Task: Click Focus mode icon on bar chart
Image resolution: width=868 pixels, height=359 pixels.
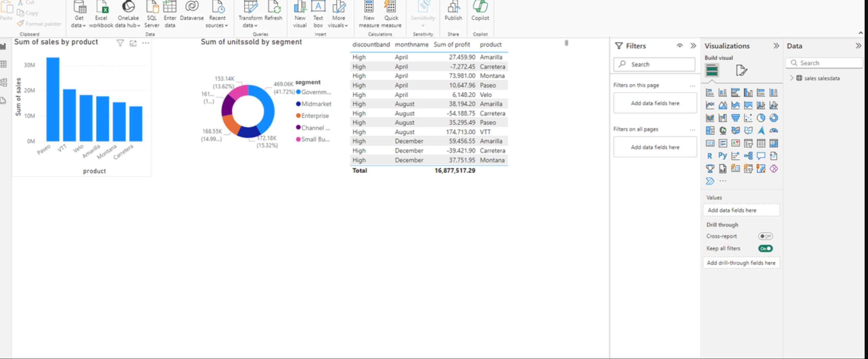Action: click(133, 43)
